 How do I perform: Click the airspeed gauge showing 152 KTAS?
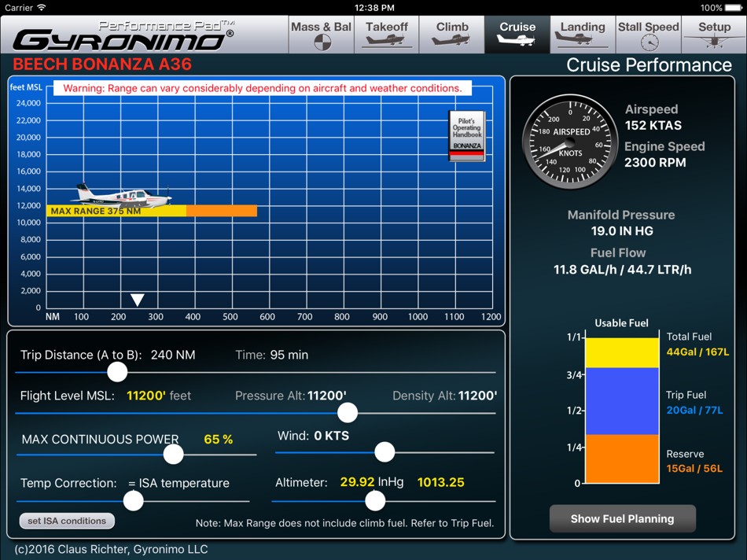click(x=570, y=142)
